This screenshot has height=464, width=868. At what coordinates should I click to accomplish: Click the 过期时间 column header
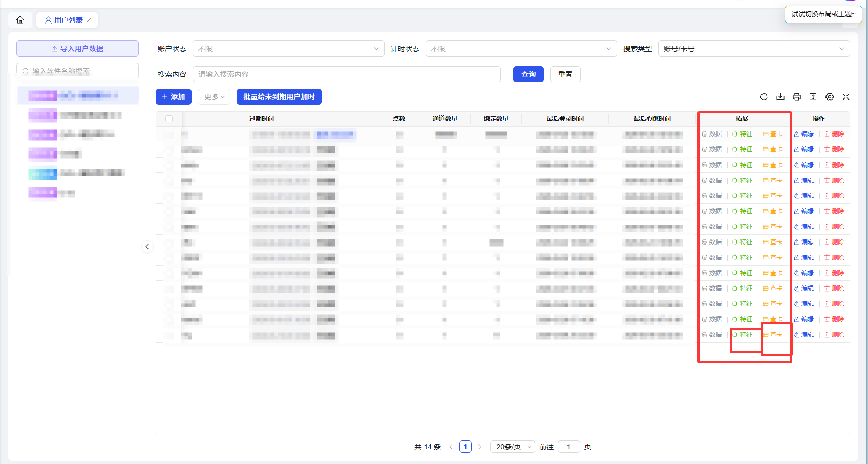pyautogui.click(x=262, y=119)
